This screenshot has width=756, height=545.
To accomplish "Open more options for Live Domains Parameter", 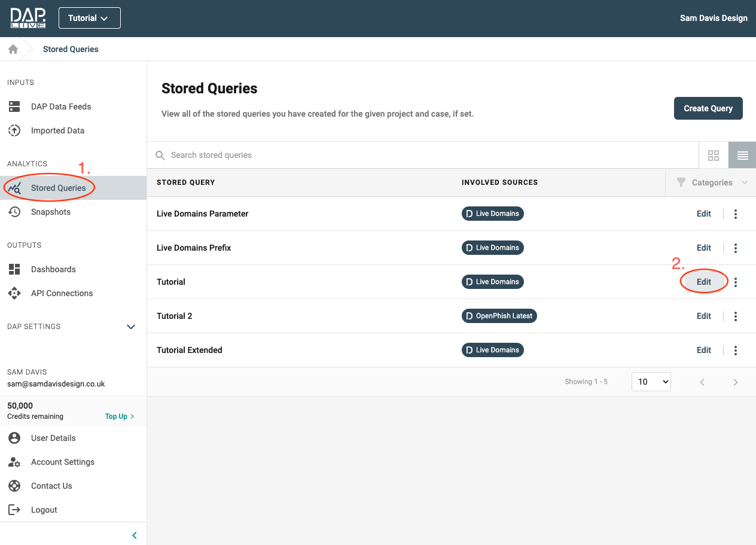I will tap(736, 214).
